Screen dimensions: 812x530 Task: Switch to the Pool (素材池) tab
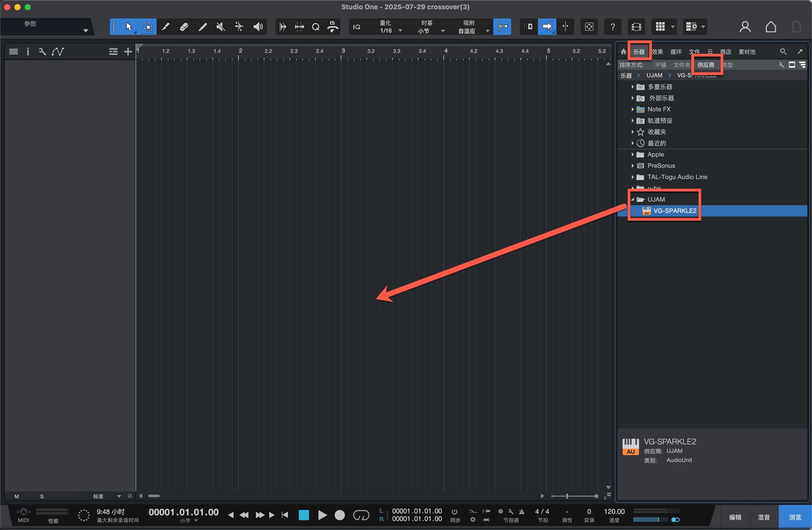[x=747, y=52]
